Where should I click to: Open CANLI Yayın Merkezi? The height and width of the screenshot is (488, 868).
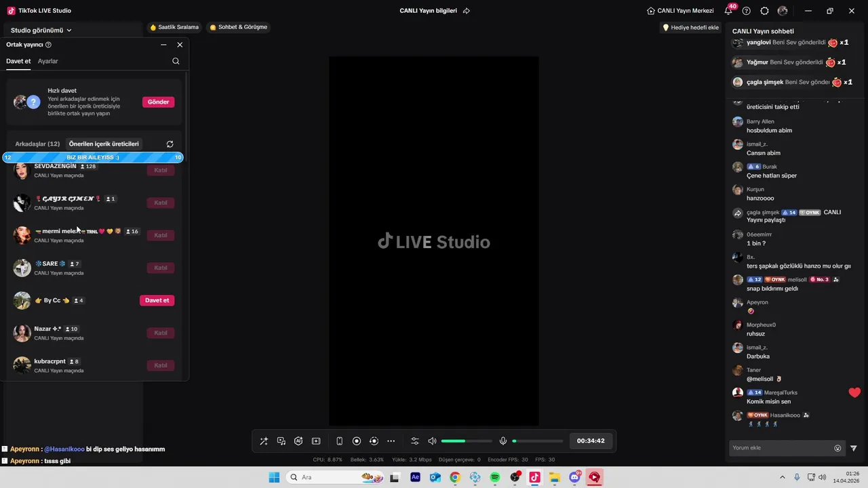(680, 11)
